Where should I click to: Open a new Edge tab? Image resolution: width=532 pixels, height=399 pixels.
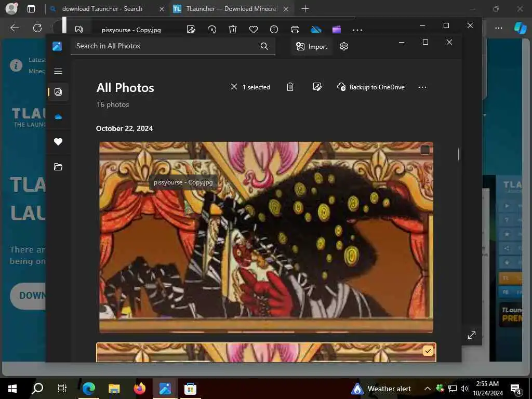pos(305,9)
